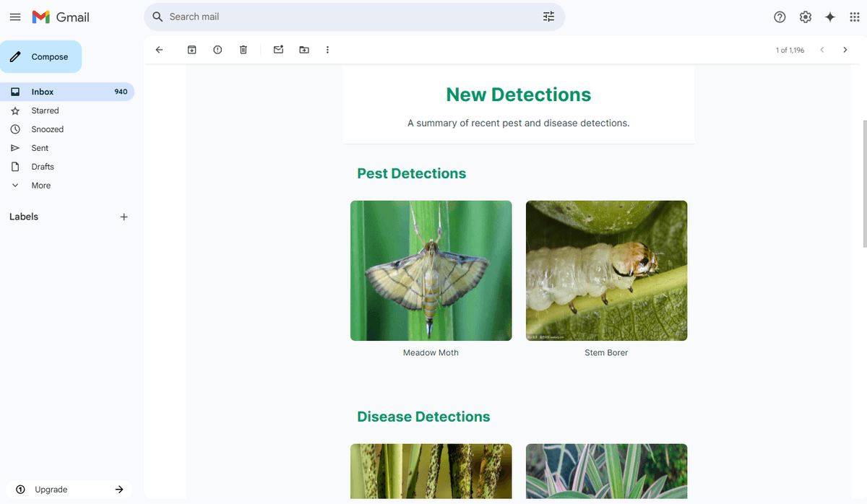The image size is (867, 504).
Task: Open the Move to folder icon
Action: [304, 50]
